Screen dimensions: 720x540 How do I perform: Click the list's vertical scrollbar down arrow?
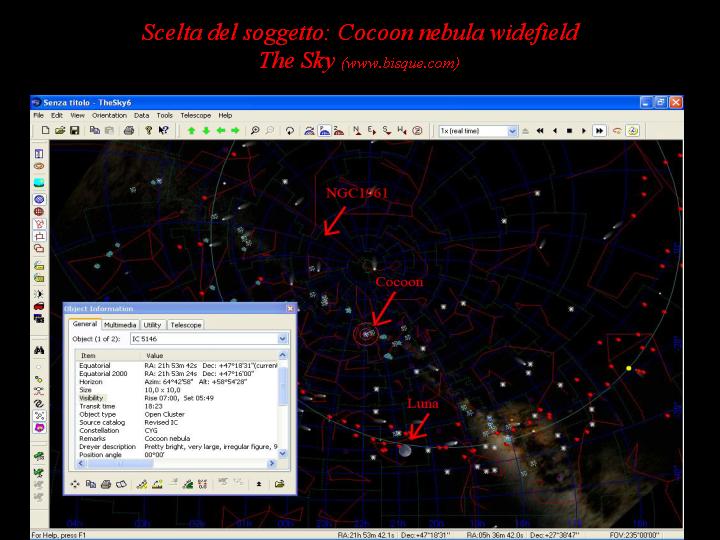282,454
